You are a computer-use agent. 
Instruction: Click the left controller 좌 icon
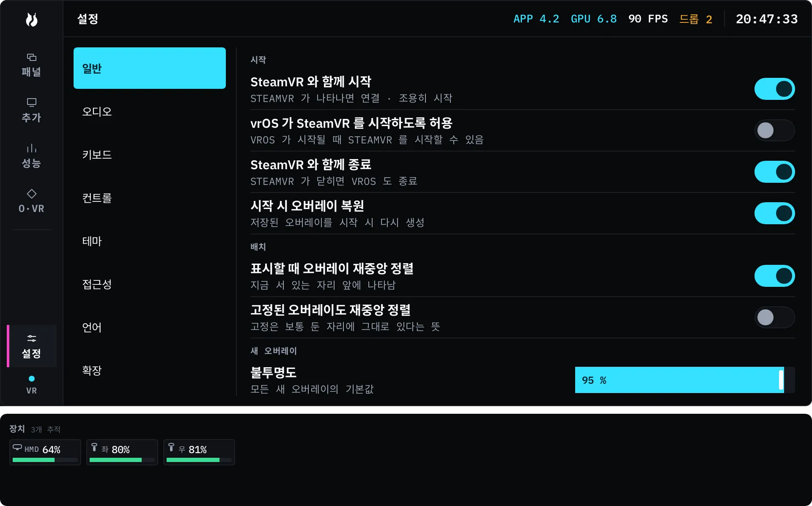94,447
